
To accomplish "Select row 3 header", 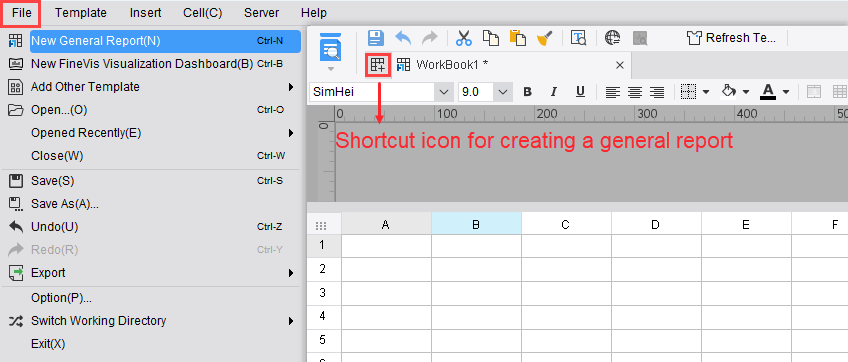I will pyautogui.click(x=324, y=293).
